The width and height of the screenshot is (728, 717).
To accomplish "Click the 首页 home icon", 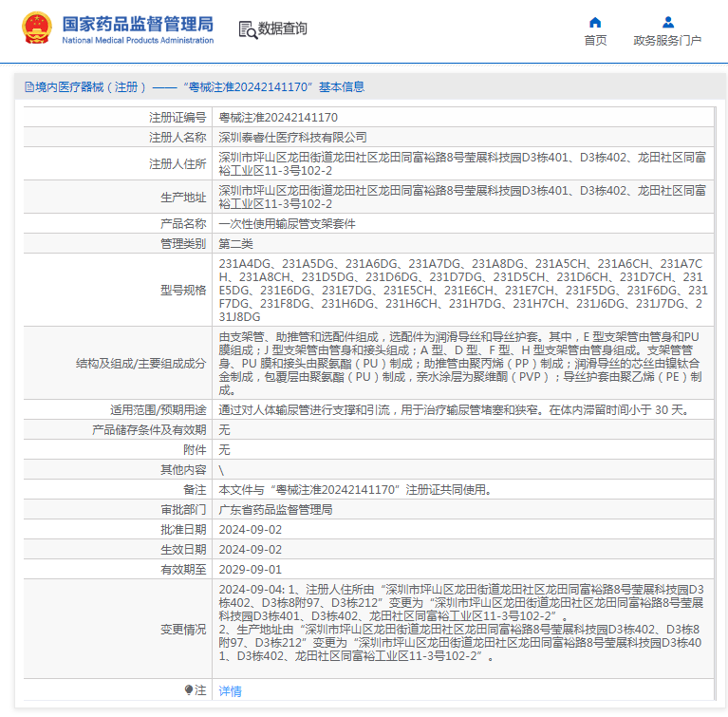I will coord(595,22).
